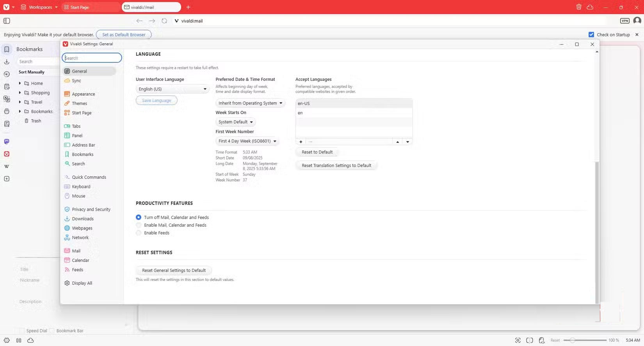Click the capture page camera icon
The height and width of the screenshot is (346, 644).
click(x=518, y=340)
